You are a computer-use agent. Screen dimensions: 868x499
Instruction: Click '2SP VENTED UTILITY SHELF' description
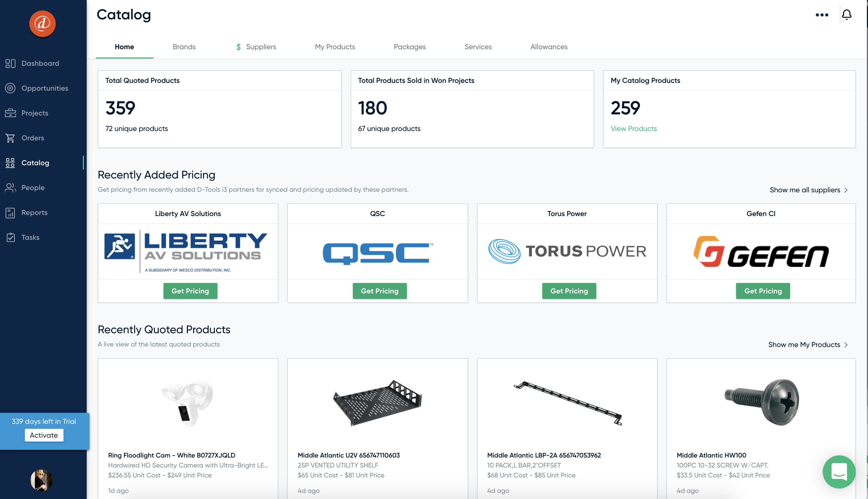coord(338,465)
